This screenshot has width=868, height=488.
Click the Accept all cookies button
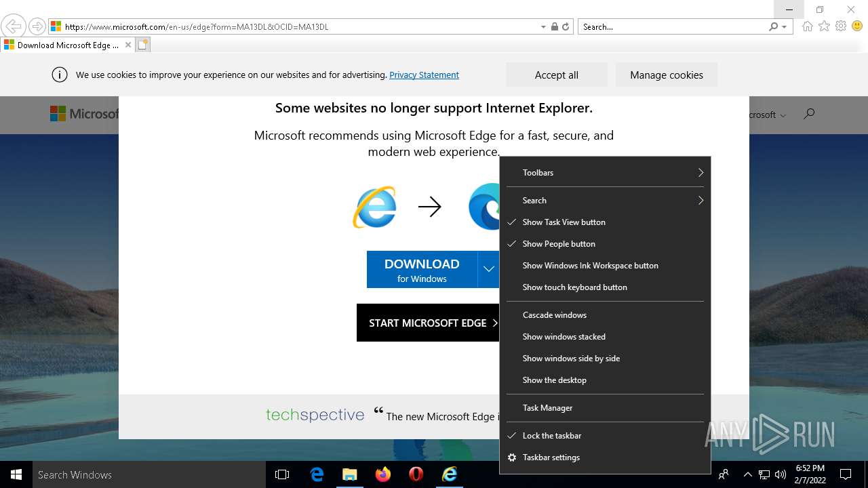pos(557,75)
